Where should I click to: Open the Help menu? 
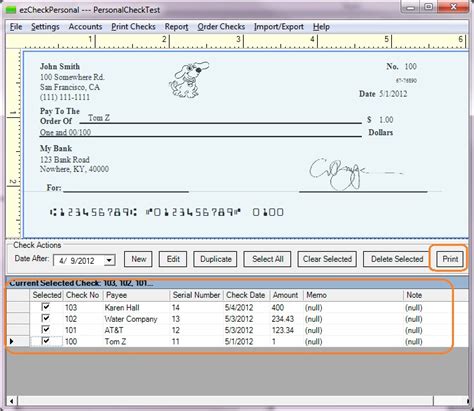pyautogui.click(x=321, y=27)
